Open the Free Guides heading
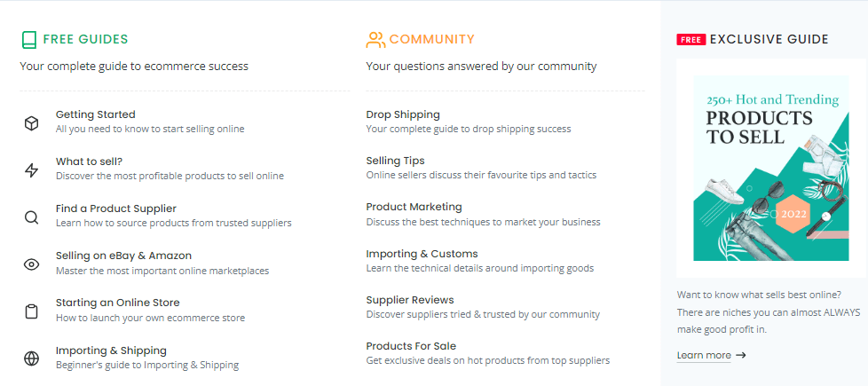Screen dimensions: 868x386 pos(85,39)
